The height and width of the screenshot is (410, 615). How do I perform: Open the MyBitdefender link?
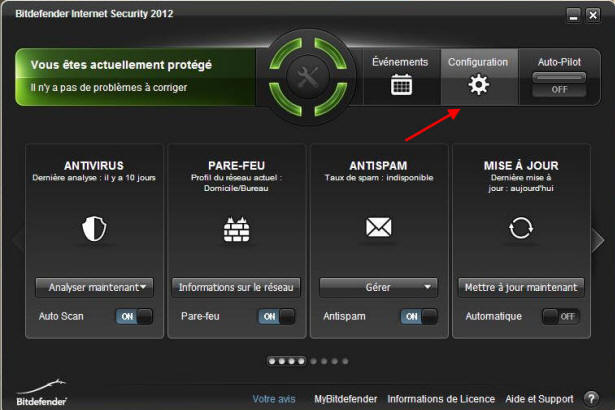pos(346,399)
